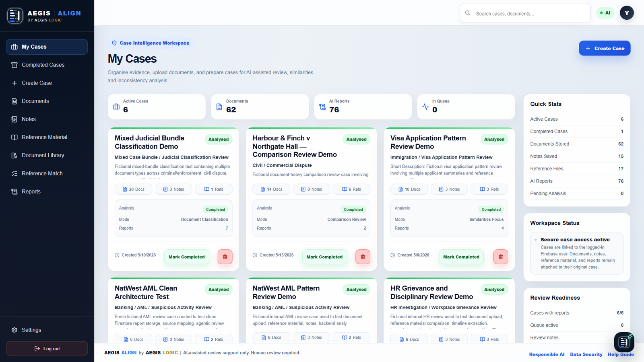Open Reference Material in sidebar
Viewport: 644px width, 362px height.
47,137
